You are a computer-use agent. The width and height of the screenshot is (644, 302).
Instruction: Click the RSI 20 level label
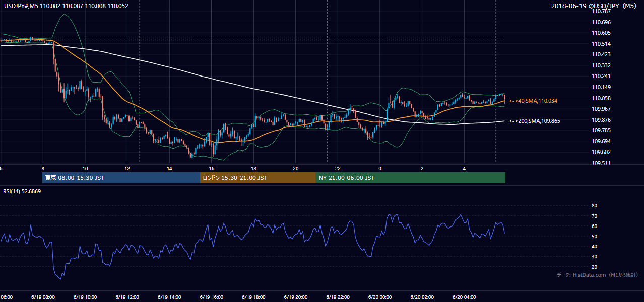(594, 267)
